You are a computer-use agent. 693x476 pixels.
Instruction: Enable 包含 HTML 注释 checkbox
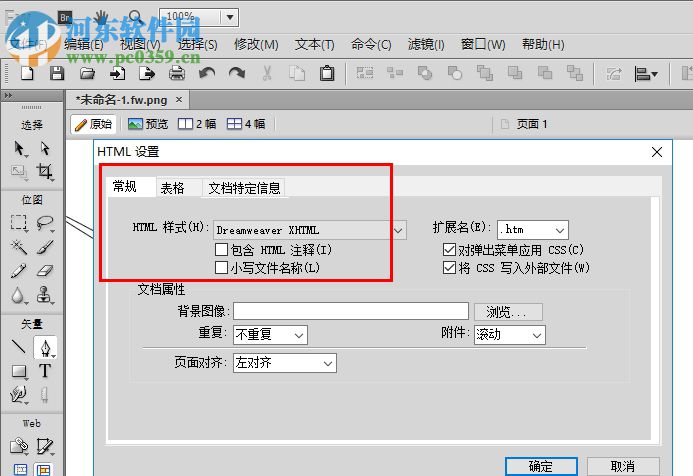[221, 250]
